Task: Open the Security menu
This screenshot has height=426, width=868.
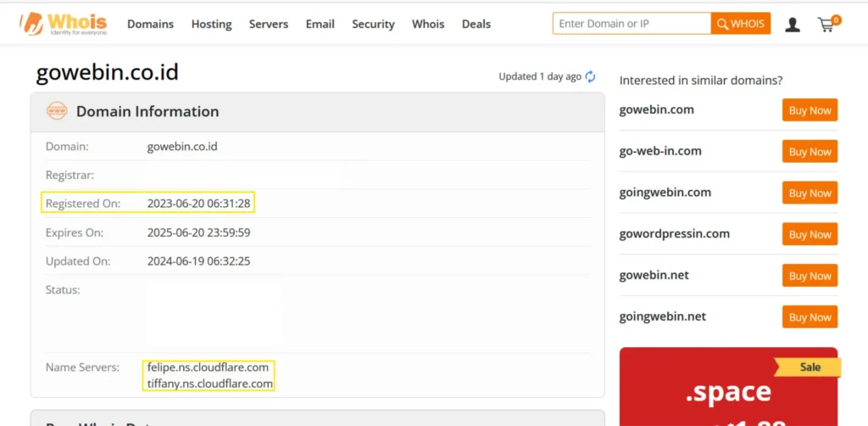Action: coord(373,24)
